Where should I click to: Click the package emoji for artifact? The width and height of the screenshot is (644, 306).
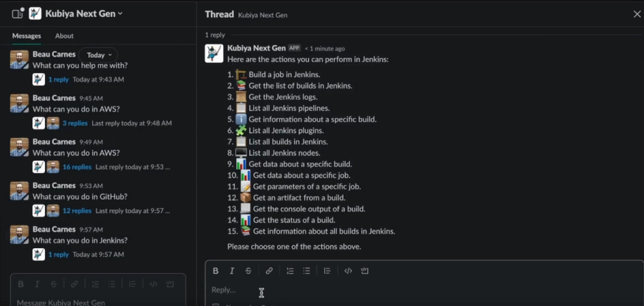[x=245, y=198]
